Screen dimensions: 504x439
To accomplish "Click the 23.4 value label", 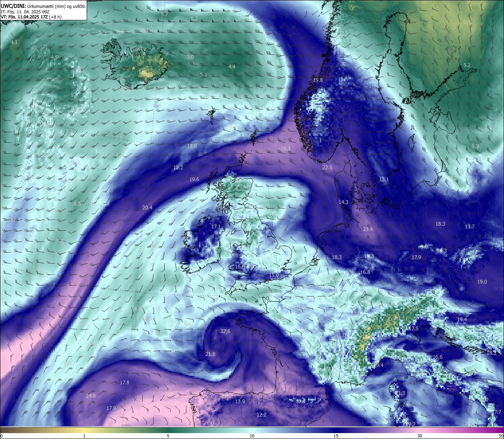I will pos(368,229).
